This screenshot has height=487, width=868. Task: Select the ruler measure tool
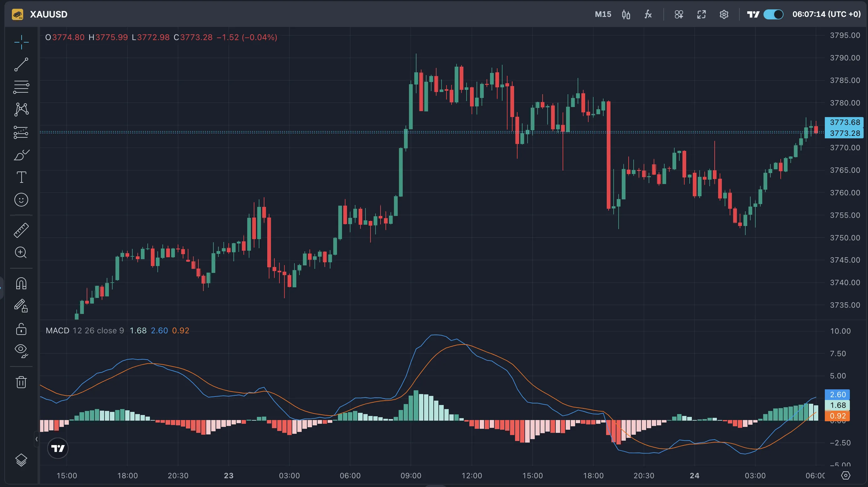pos(21,230)
